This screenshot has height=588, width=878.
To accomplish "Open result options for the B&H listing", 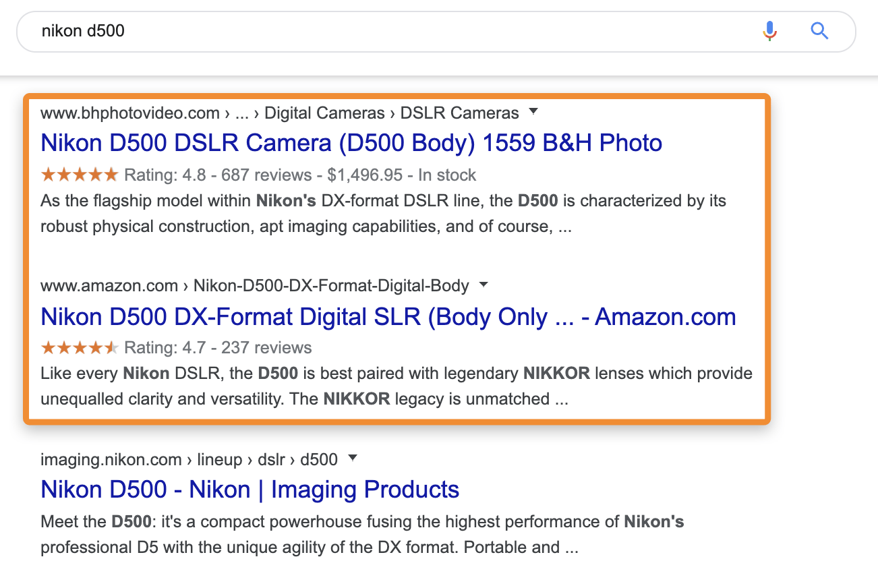I will pyautogui.click(x=533, y=113).
